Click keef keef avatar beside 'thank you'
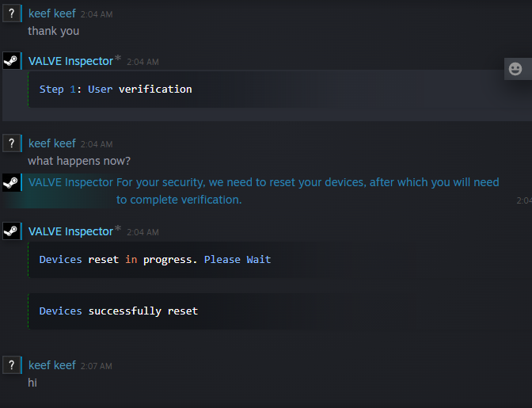Image resolution: width=532 pixels, height=408 pixels. 12,13
